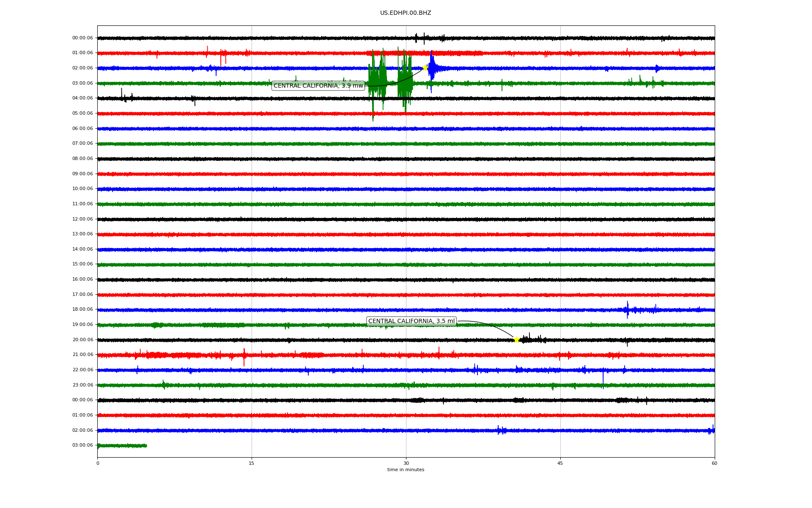Image resolution: width=812 pixels, height=508 pixels.
Task: Click the 18:00:06 time label
Action: coord(82,309)
